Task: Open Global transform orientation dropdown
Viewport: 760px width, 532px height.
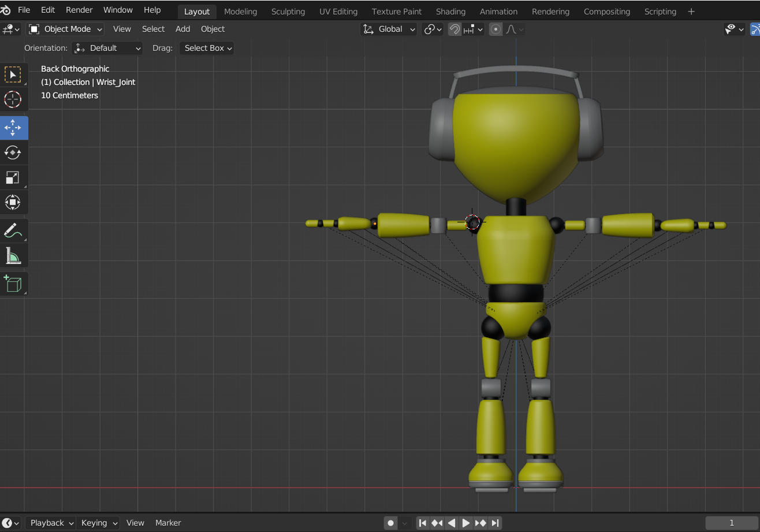Action: tap(389, 29)
